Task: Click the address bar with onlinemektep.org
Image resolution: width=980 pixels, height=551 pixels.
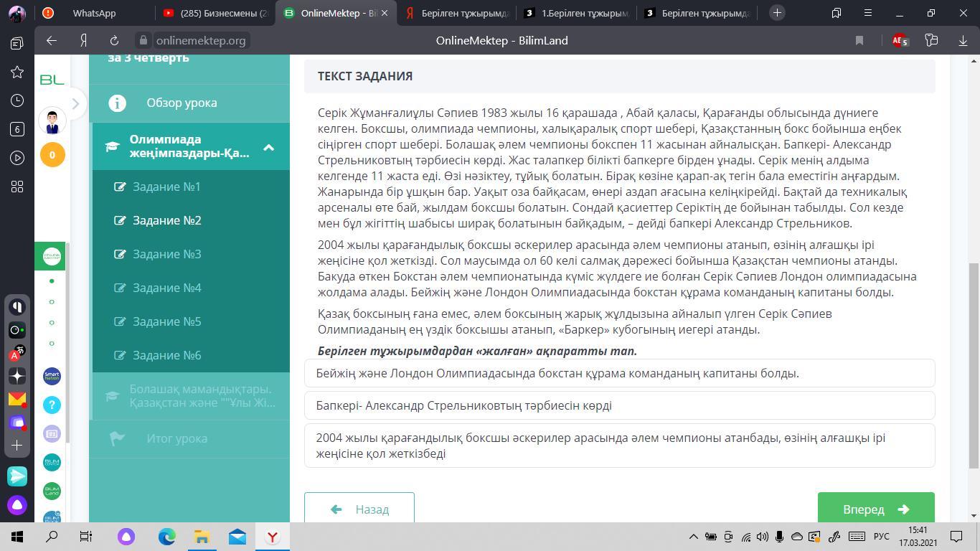Action: [x=201, y=41]
